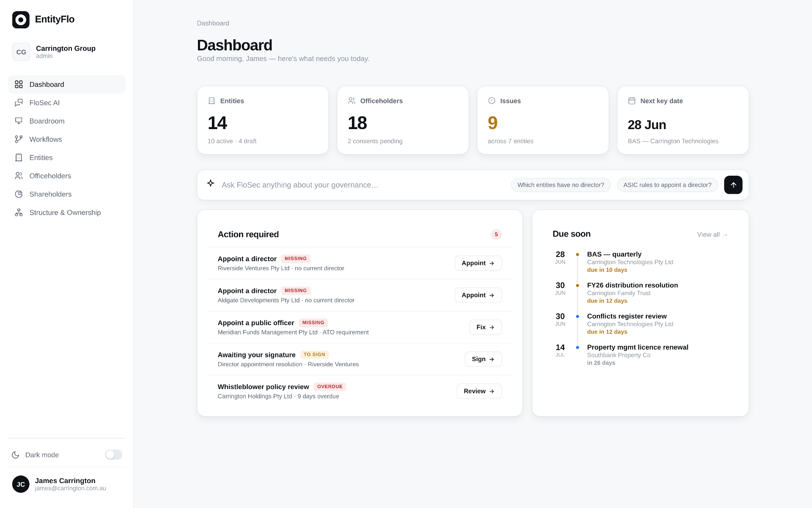Submit the FloSec question with arrow button
The width and height of the screenshot is (812, 508).
click(x=733, y=185)
